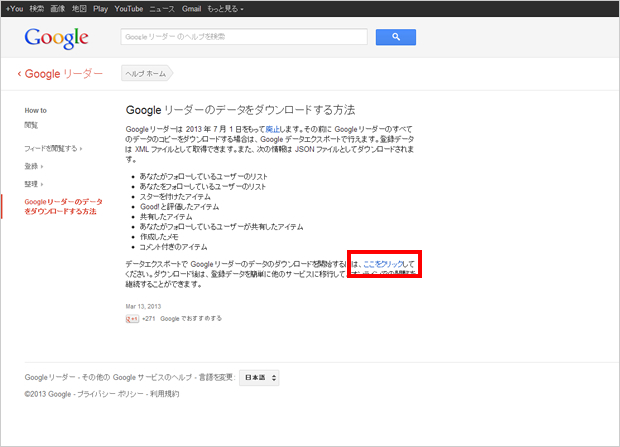Click back chevron beside Google リーダー
Image resolution: width=620 pixels, height=447 pixels.
click(19, 74)
